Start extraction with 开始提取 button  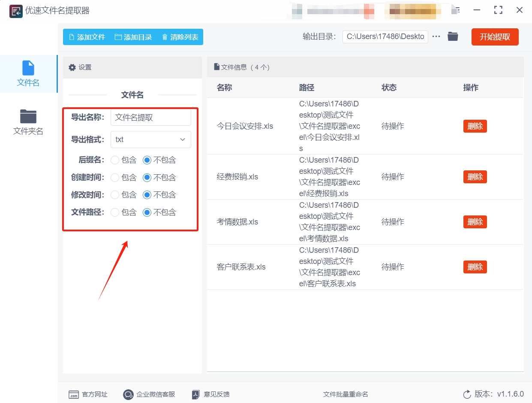point(495,37)
